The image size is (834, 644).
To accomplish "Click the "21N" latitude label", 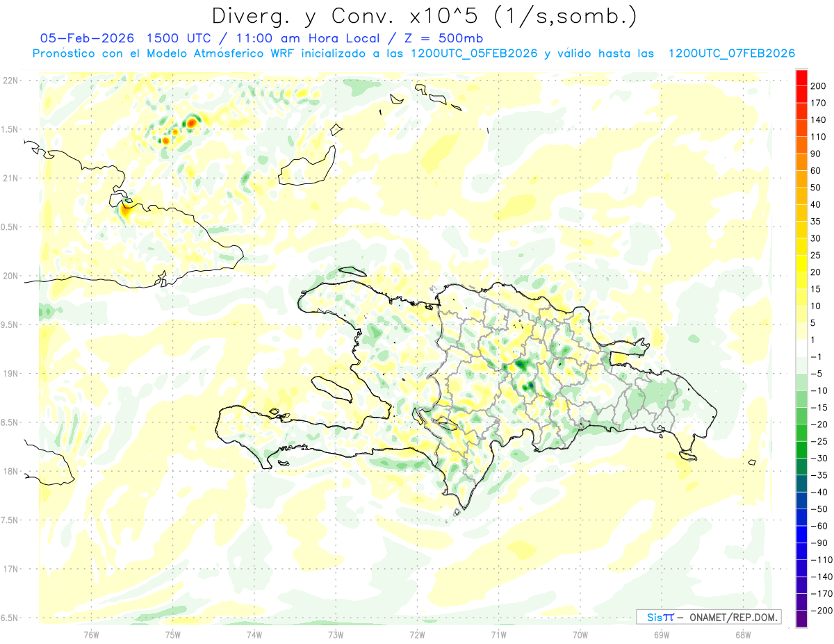I will pyautogui.click(x=10, y=178).
